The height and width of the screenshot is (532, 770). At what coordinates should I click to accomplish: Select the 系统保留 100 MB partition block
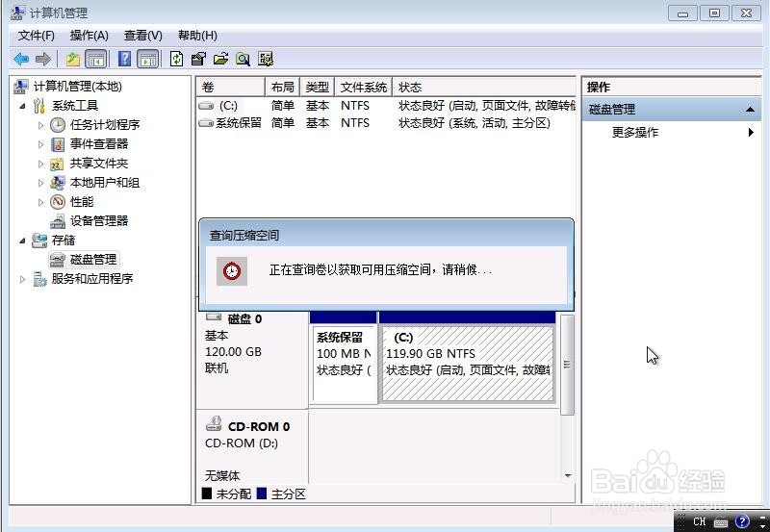click(345, 364)
